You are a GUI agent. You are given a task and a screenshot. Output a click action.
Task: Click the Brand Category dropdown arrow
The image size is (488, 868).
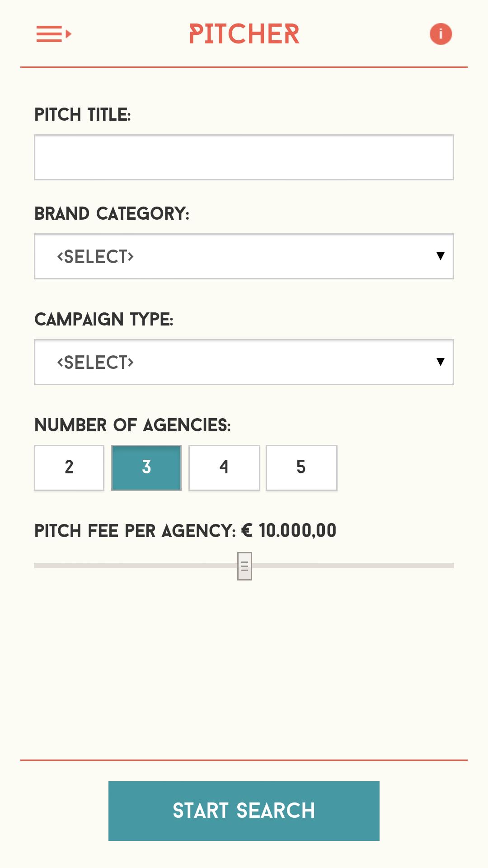[x=441, y=256]
